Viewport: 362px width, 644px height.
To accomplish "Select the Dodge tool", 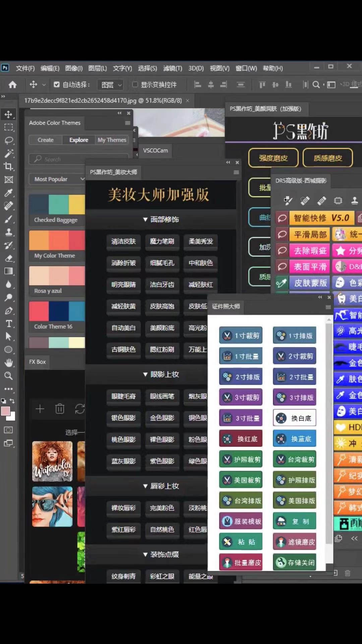I will tap(9, 298).
